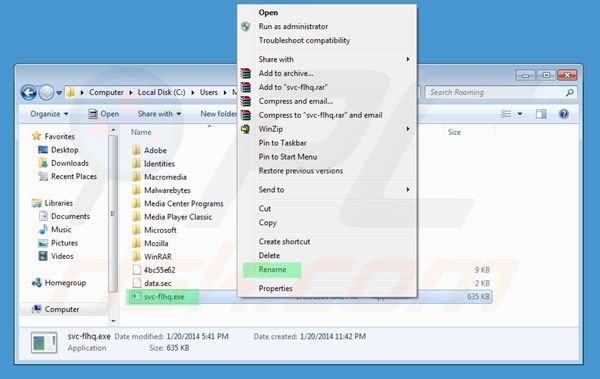Open the Organize menu
This screenshot has height=379, width=600.
coord(49,114)
